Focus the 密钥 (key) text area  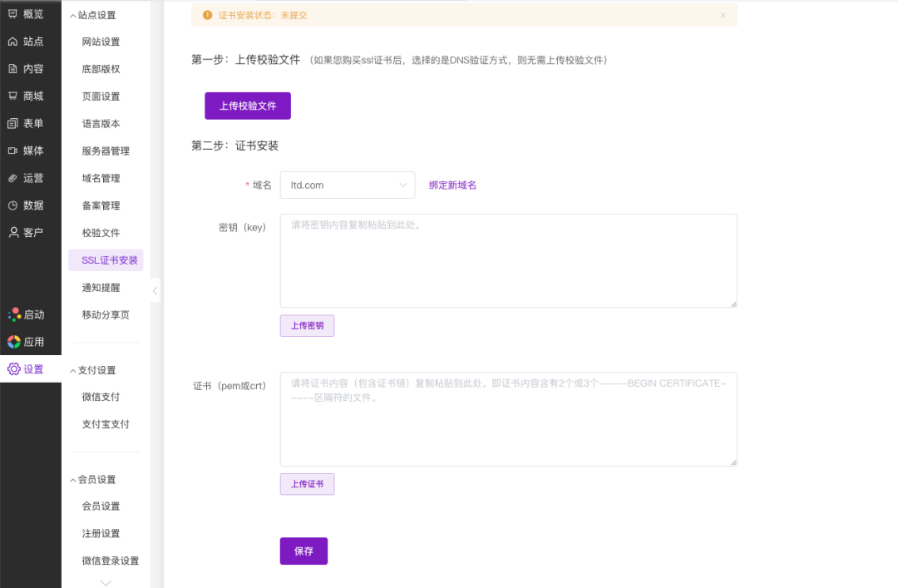tap(509, 261)
